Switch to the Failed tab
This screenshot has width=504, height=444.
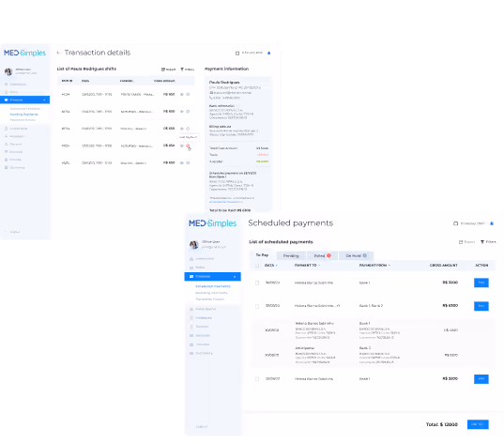tap(323, 256)
